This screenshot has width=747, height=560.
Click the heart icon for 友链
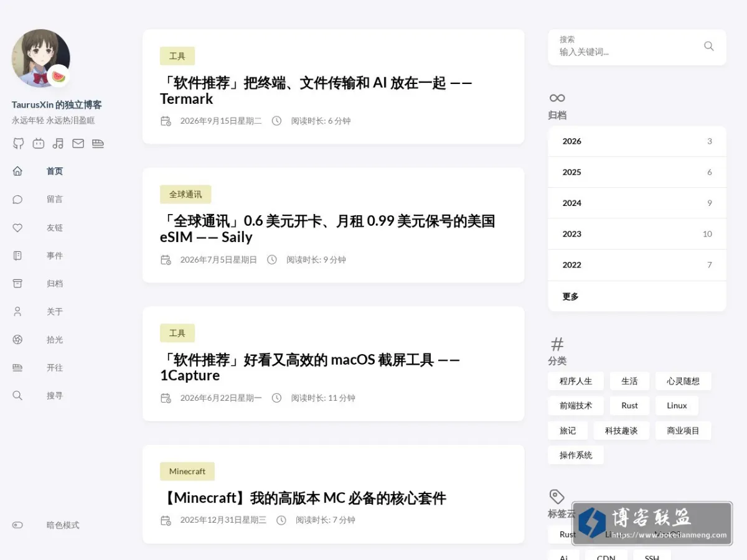pos(17,228)
